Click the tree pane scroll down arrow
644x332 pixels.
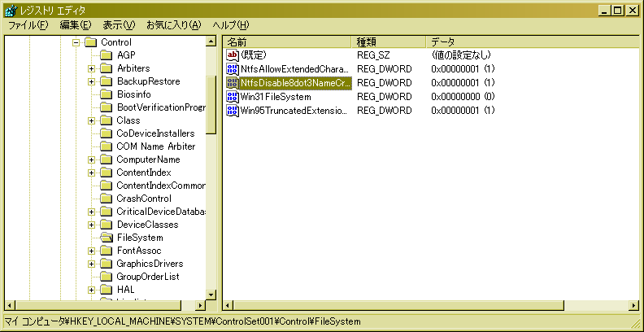(x=211, y=295)
